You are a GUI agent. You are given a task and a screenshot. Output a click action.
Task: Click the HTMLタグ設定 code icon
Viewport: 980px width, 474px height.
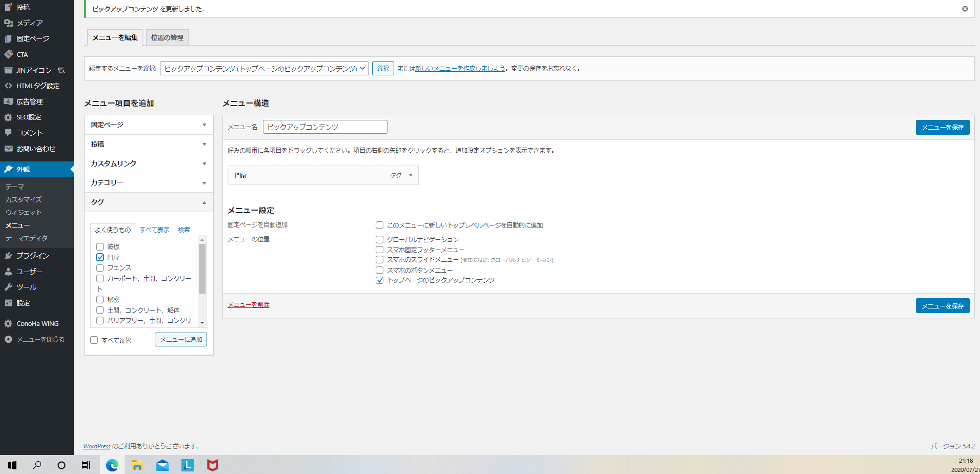click(8, 86)
